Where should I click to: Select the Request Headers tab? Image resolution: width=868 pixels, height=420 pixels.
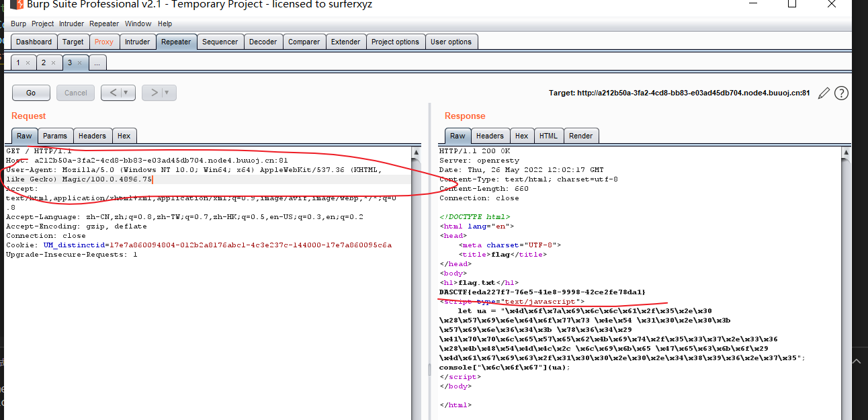tap(92, 136)
